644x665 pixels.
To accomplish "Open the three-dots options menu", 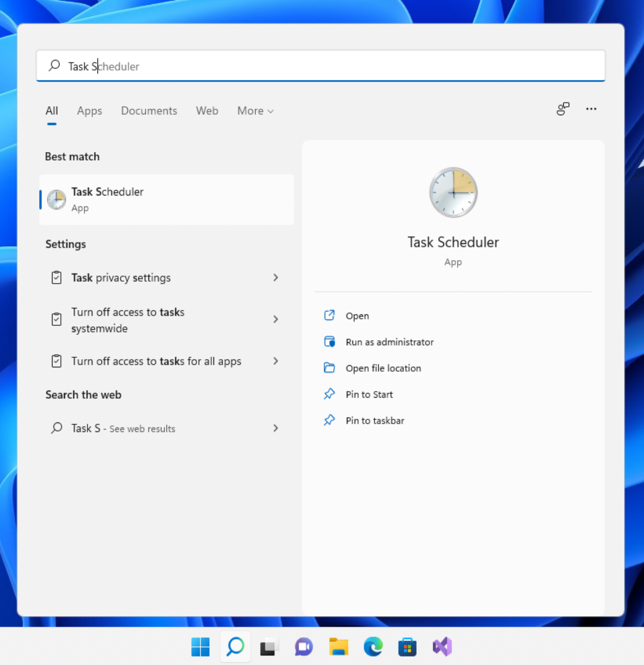I will pyautogui.click(x=591, y=109).
